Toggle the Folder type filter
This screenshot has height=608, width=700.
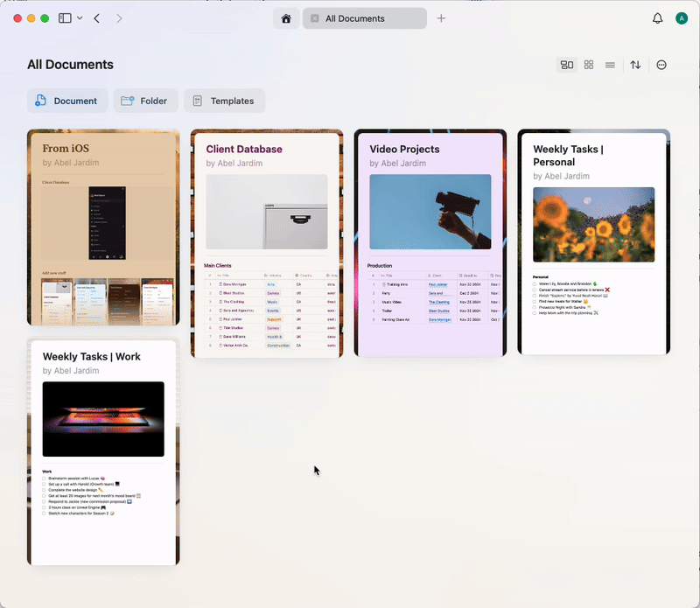(145, 101)
